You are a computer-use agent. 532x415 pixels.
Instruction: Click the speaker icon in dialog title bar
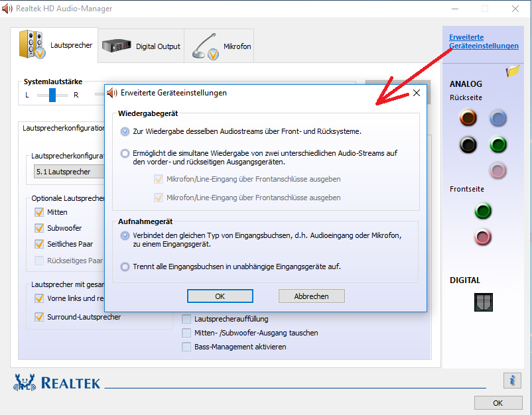coord(112,93)
